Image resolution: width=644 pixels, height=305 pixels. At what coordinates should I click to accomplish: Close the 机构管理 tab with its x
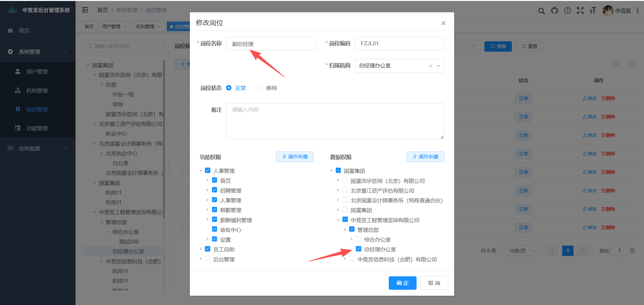pyautogui.click(x=159, y=27)
